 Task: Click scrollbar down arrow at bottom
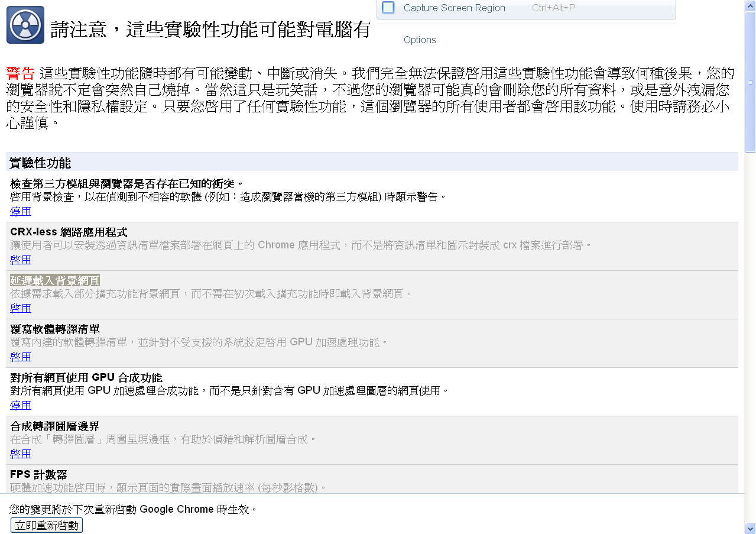point(750,528)
